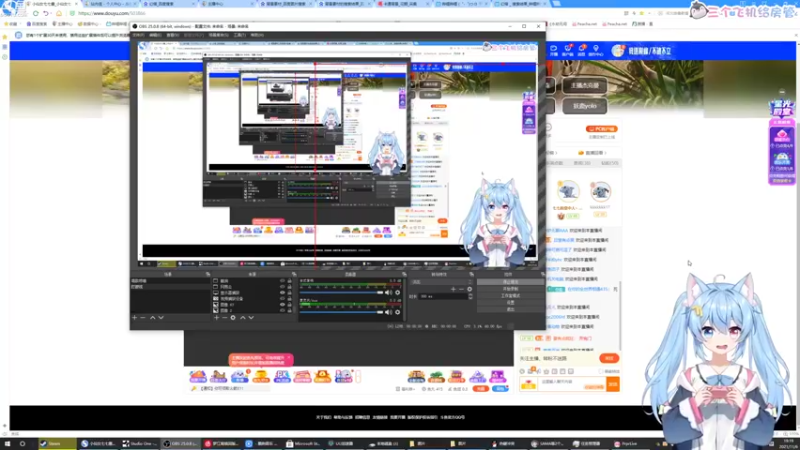Move selected scene down in Scenes panel

click(x=161, y=317)
